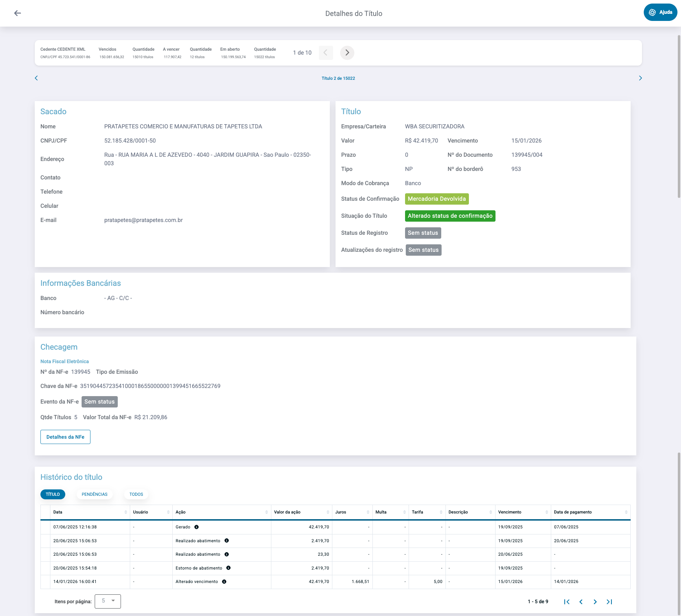The image size is (681, 616).
Task: Click info icon beside Estorno de abatimento
Action: pos(228,568)
